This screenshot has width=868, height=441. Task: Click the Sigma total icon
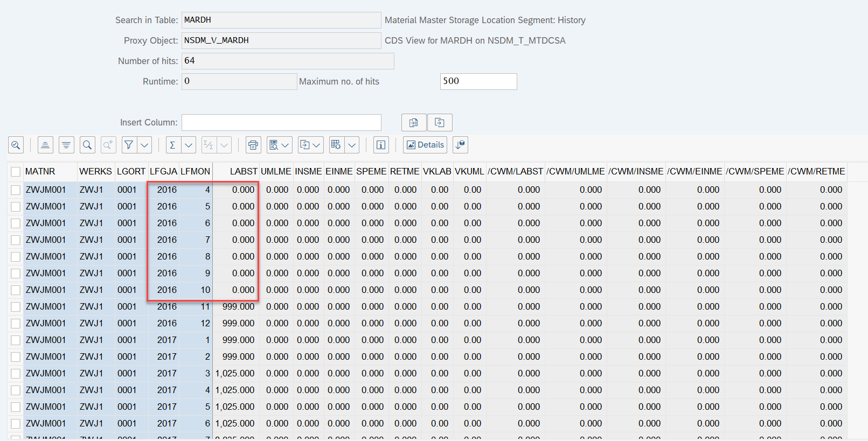(172, 145)
